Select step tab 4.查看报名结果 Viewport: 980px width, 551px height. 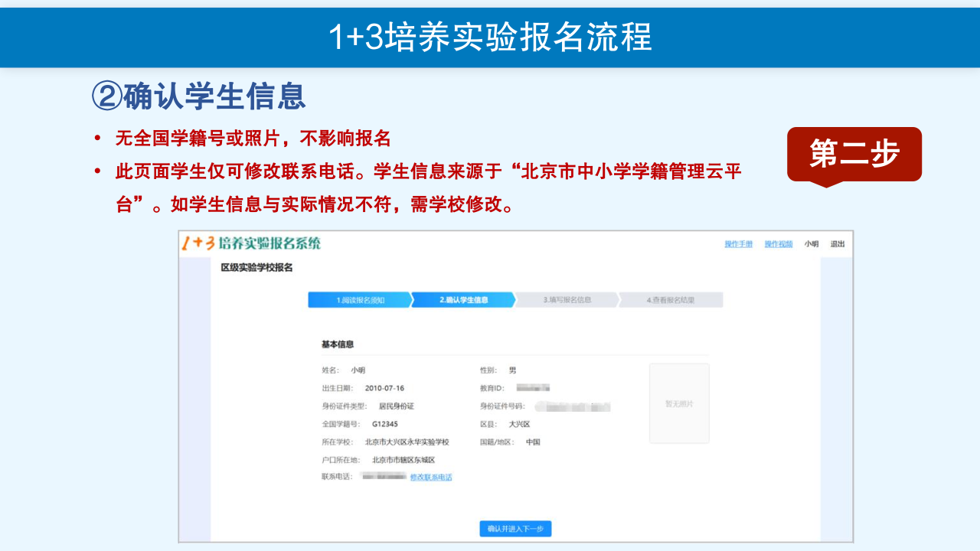[x=671, y=300]
